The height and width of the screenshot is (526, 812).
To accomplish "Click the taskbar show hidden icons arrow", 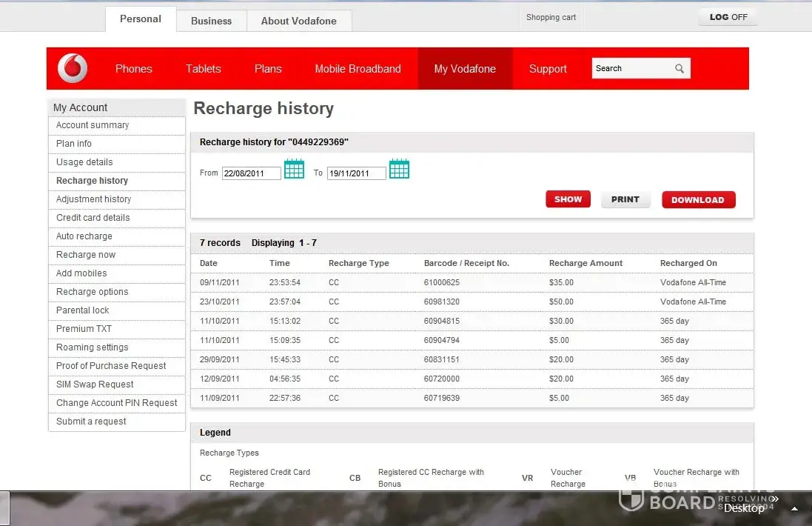I will pyautogui.click(x=794, y=509).
